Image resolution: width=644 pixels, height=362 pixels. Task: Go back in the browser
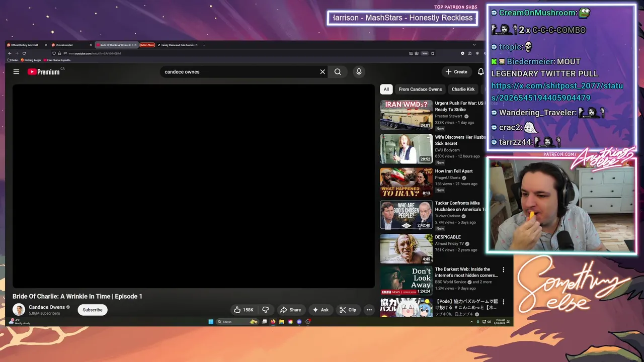coord(10,53)
